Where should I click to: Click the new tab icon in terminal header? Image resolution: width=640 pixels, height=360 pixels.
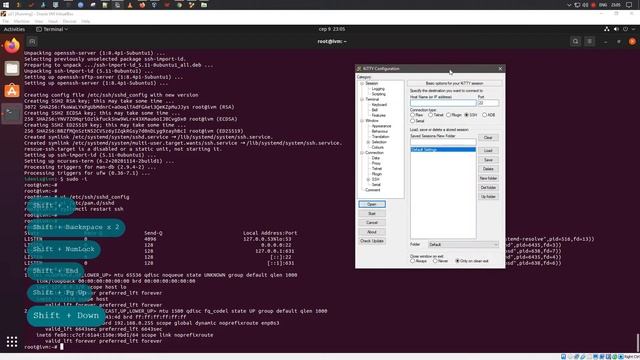coord(32,41)
